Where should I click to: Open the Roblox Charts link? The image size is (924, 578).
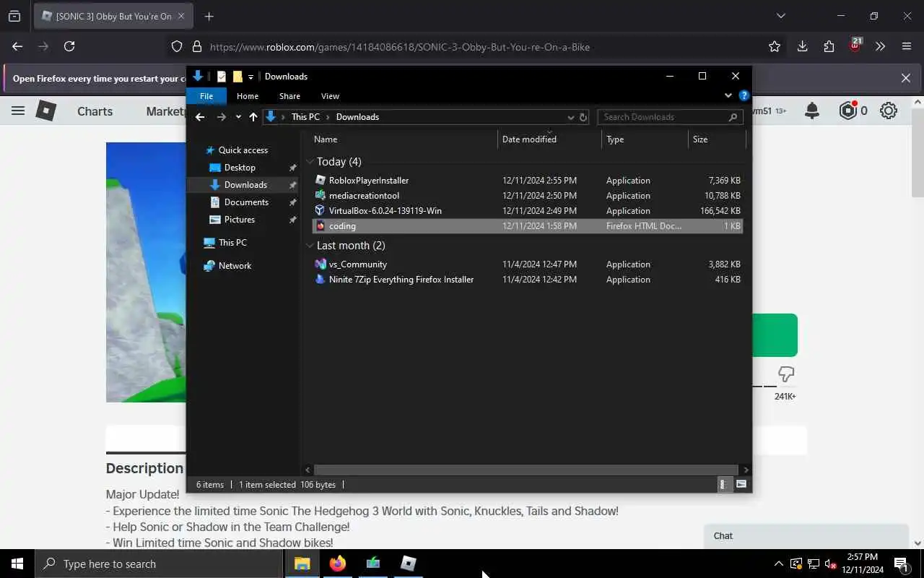click(x=95, y=111)
